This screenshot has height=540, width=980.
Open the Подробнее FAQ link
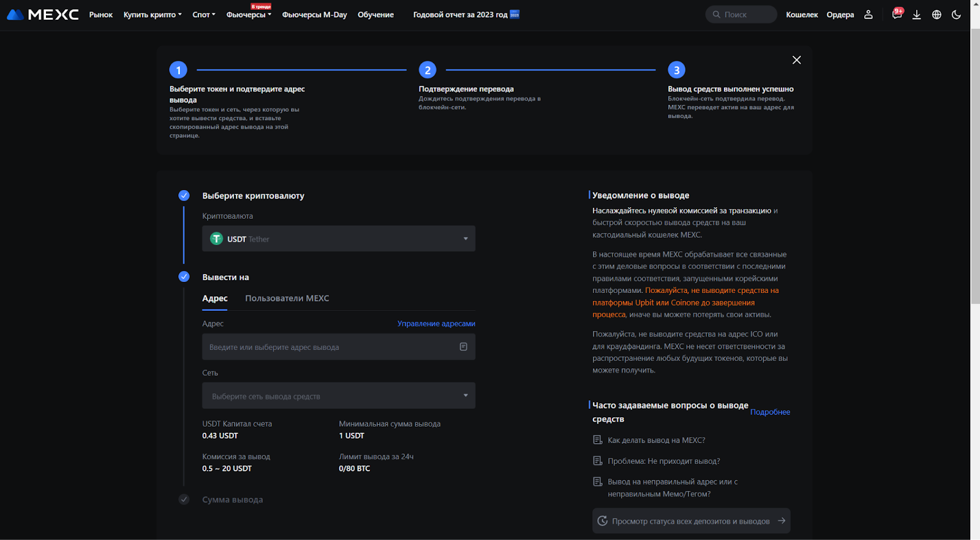tap(770, 412)
